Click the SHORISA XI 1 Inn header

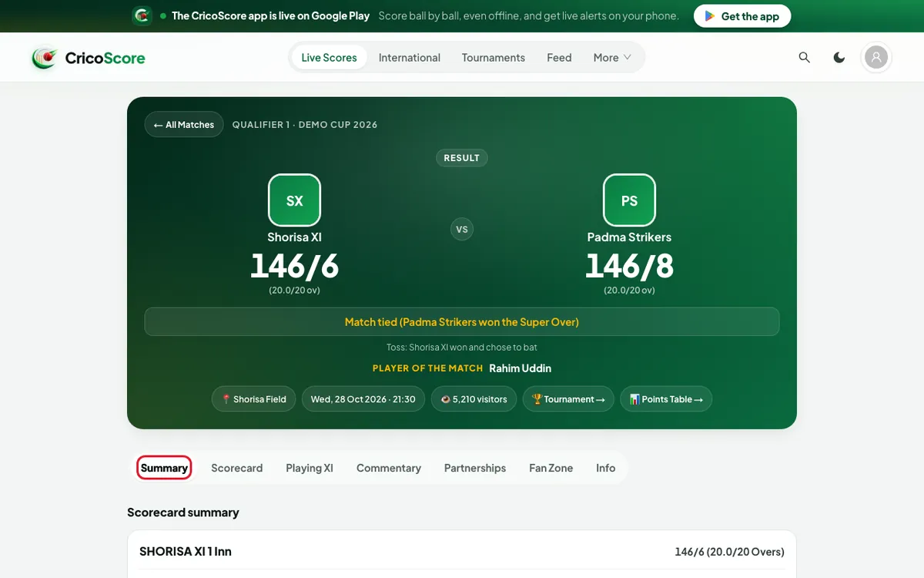(186, 552)
